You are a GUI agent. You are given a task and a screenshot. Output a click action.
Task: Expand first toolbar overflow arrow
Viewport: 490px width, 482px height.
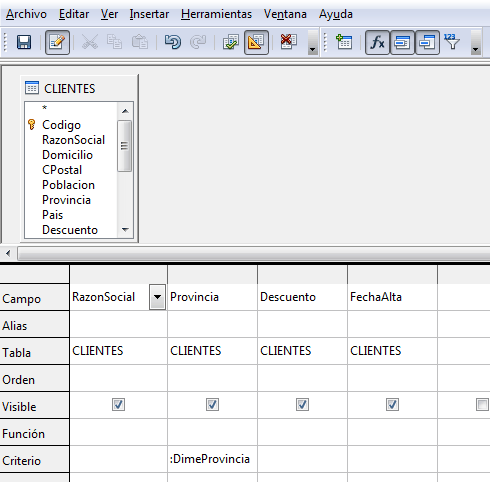coord(312,42)
